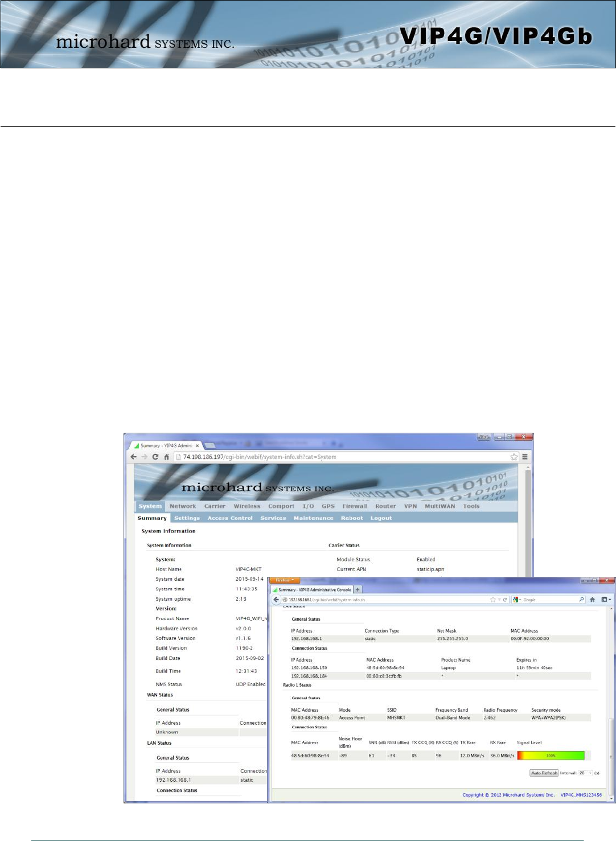Image resolution: width=616 pixels, height=841 pixels.
Task: Click the Current APN value staticip.apn
Action: point(430,569)
